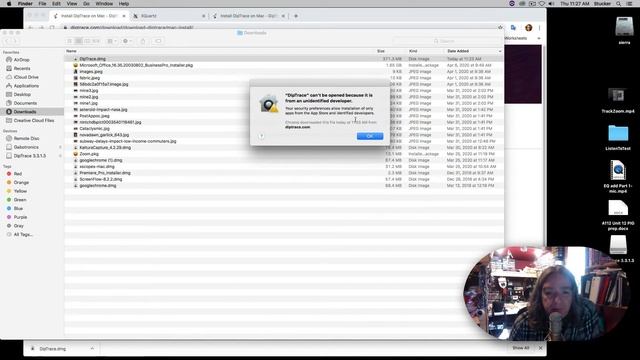Filter by the Green tag

20,200
